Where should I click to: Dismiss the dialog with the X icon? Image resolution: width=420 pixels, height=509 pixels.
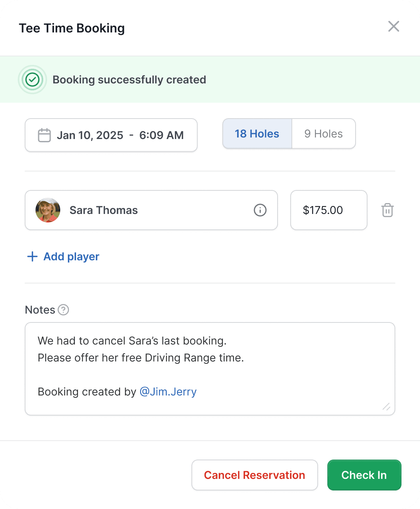click(393, 26)
